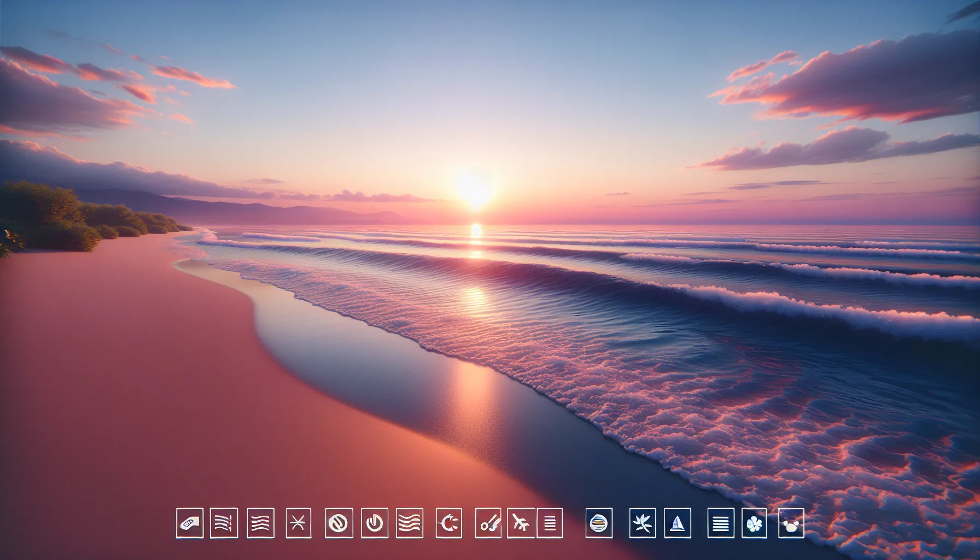The width and height of the screenshot is (980, 560).
Task: Open the striped globe icon
Action: (x=599, y=524)
